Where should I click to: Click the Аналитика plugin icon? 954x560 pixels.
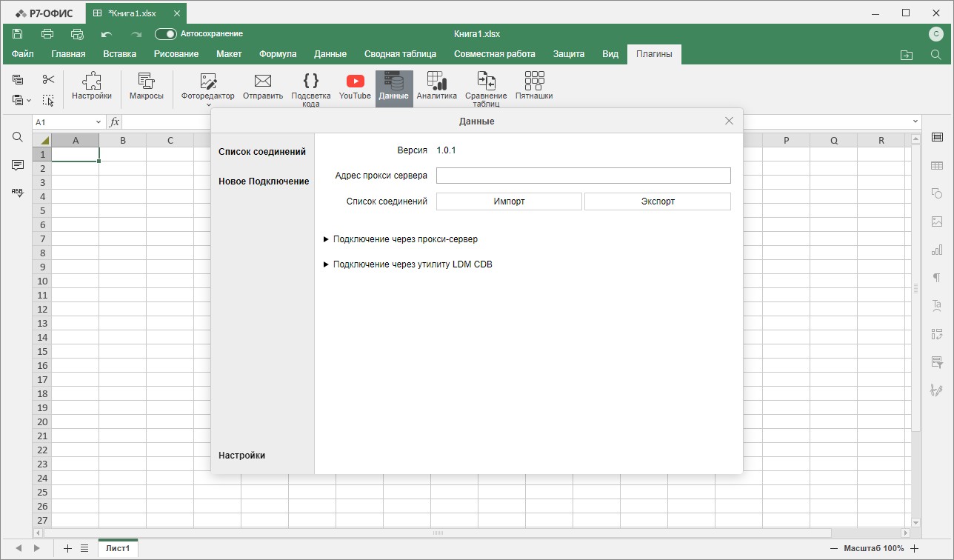436,87
